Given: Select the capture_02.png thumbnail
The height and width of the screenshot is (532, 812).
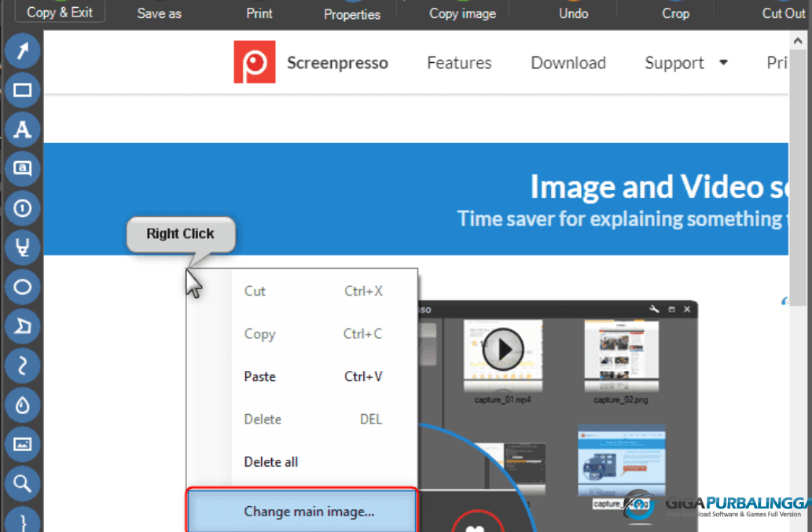Looking at the screenshot, I should (x=622, y=355).
